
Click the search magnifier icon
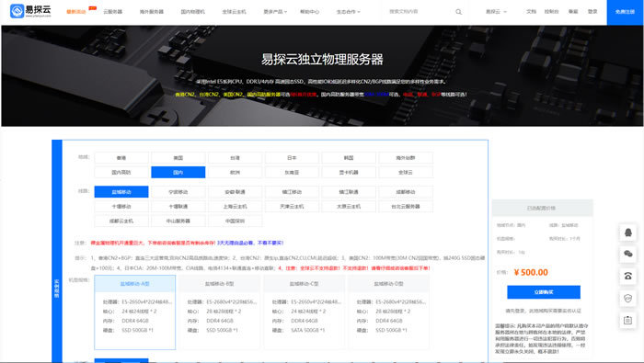[x=458, y=12]
